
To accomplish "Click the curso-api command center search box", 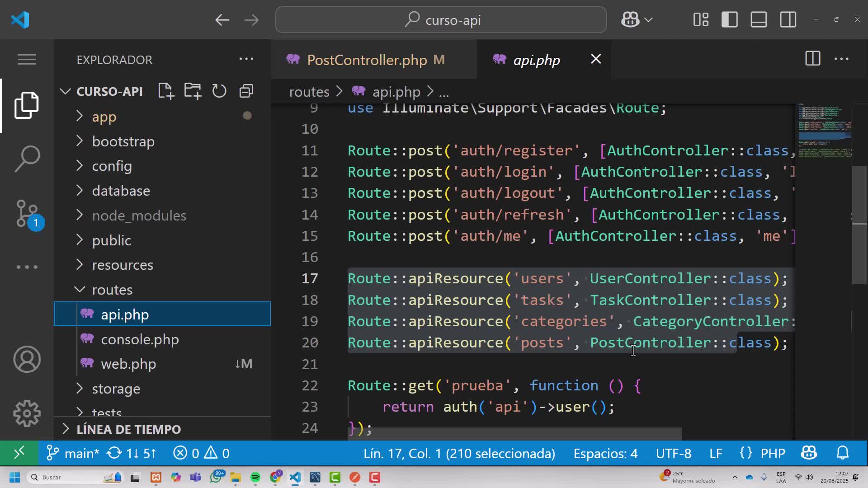I will [441, 20].
